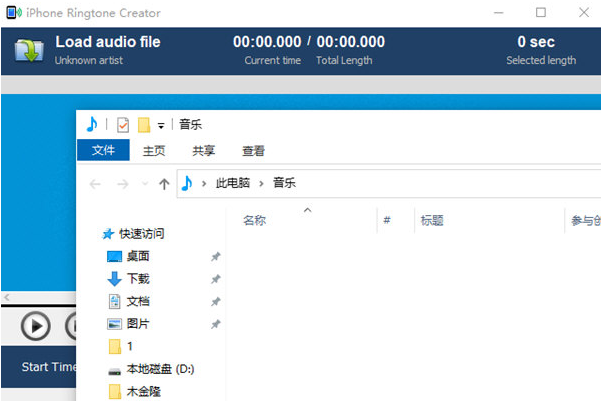Open 文档 in the navigation pane
Image resolution: width=602 pixels, height=401 pixels.
pyautogui.click(x=138, y=302)
